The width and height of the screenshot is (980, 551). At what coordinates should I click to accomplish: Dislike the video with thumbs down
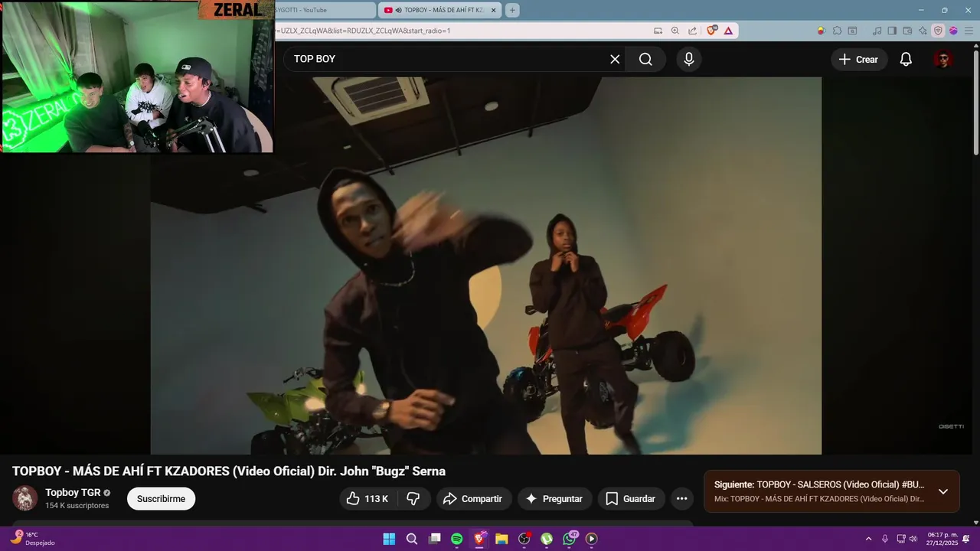[x=413, y=499]
